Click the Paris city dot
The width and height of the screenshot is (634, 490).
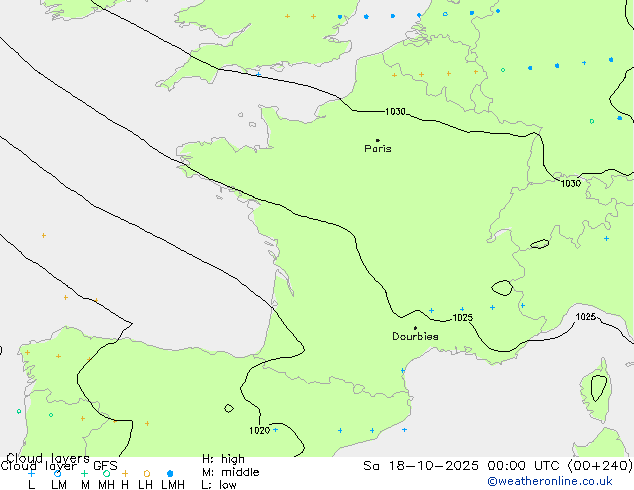[x=378, y=140]
